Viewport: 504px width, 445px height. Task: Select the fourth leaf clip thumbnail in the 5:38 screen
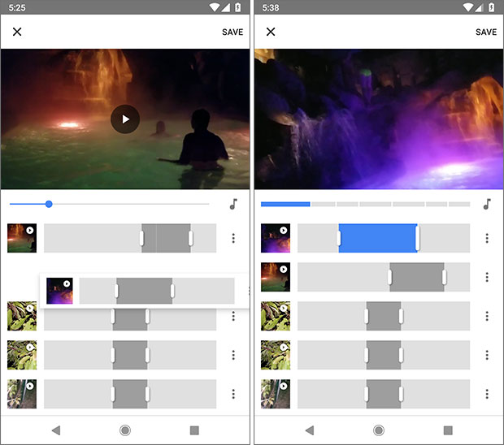276,355
